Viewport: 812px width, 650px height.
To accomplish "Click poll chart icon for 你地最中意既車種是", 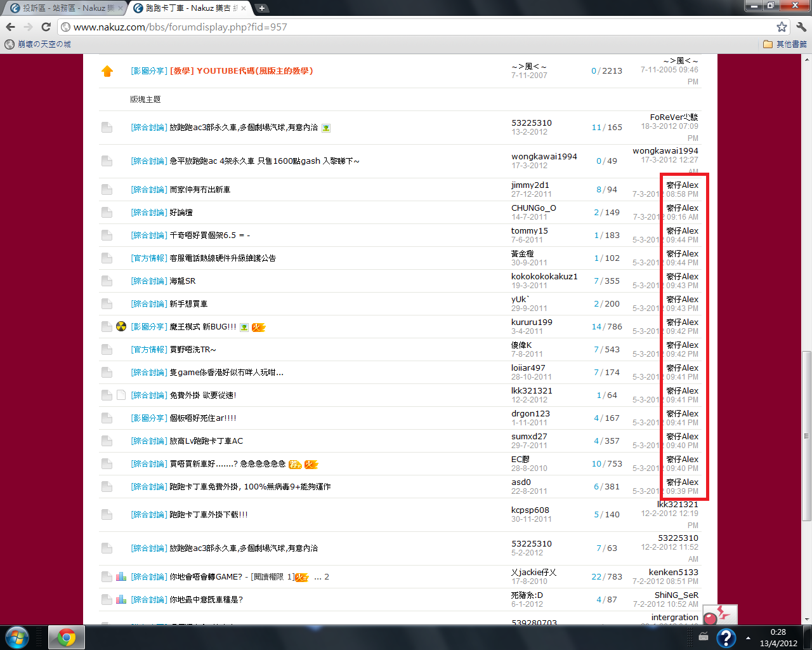I will point(121,599).
